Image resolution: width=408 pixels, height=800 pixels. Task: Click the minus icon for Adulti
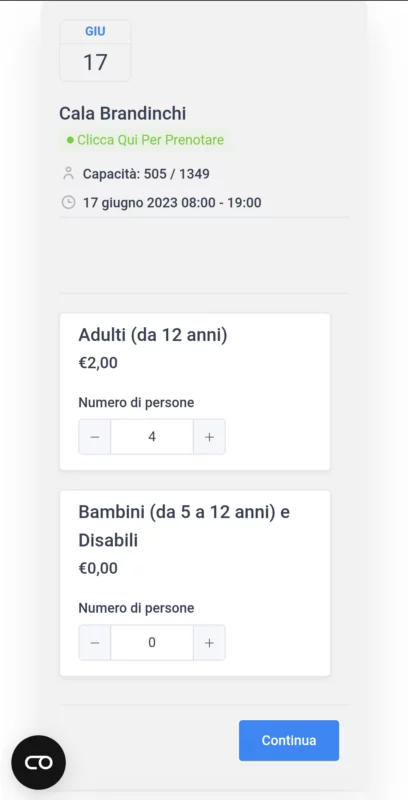(x=94, y=437)
